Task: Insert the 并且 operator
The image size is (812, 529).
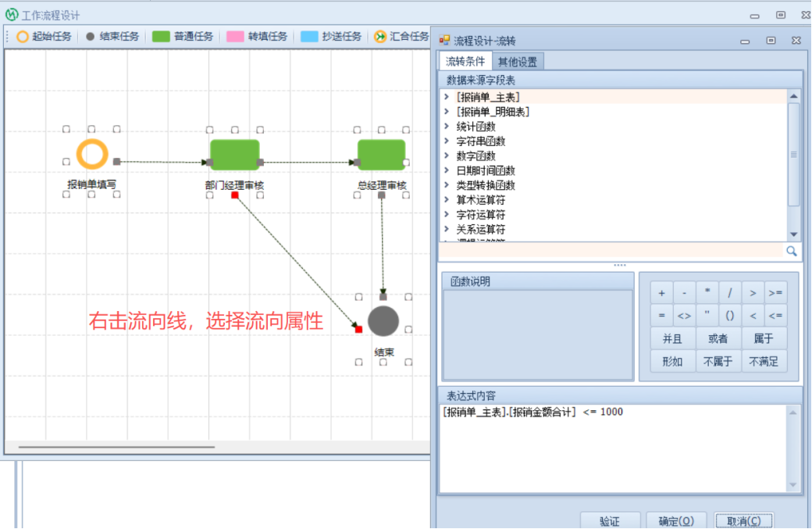Action: pos(672,338)
